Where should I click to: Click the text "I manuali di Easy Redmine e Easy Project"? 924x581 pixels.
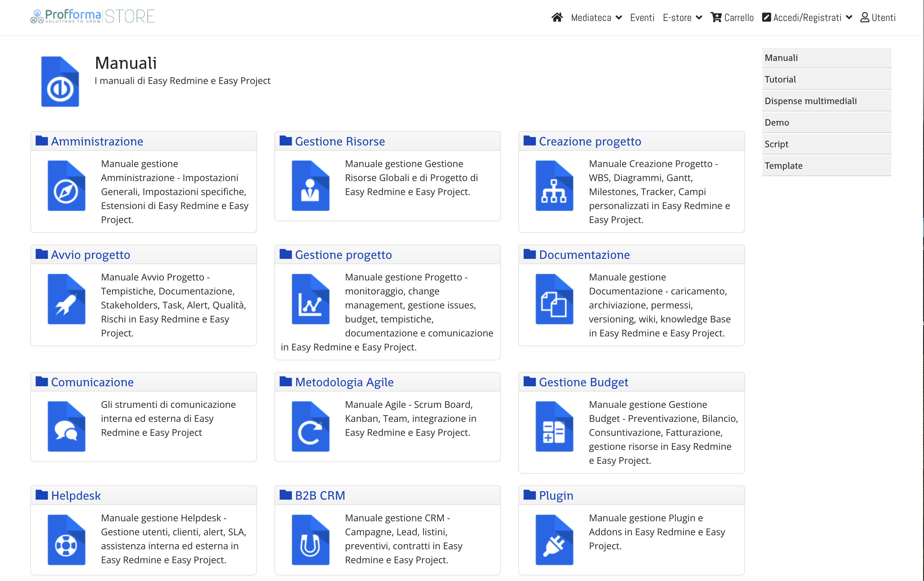click(x=183, y=80)
